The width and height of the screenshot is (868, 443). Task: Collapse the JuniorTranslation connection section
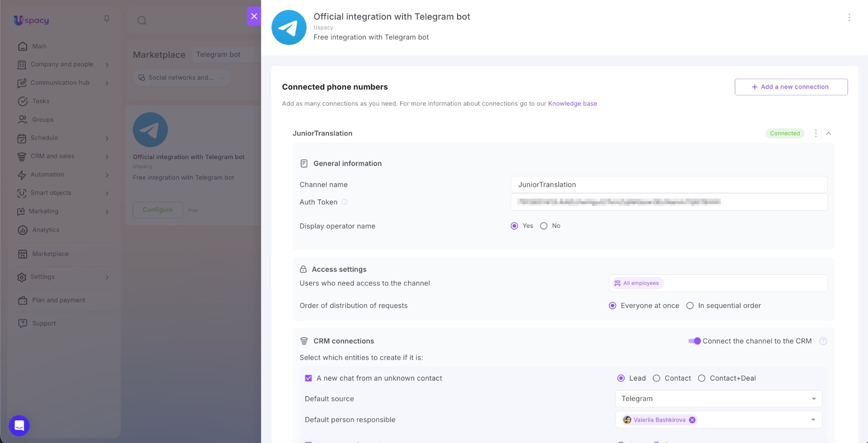pos(828,133)
